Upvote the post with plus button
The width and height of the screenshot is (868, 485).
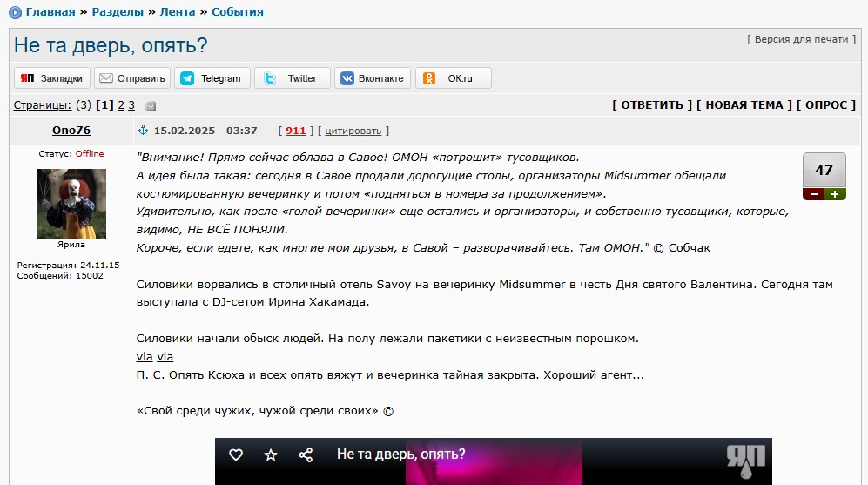coord(835,194)
